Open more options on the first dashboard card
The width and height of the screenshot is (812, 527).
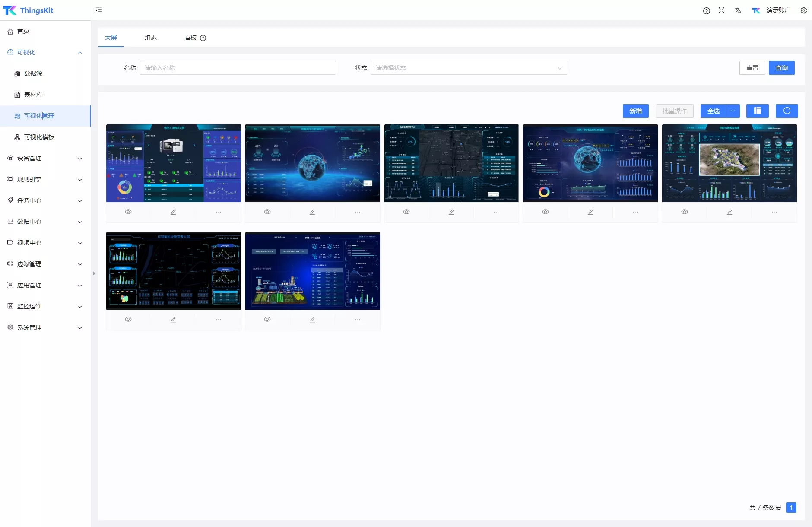click(219, 212)
